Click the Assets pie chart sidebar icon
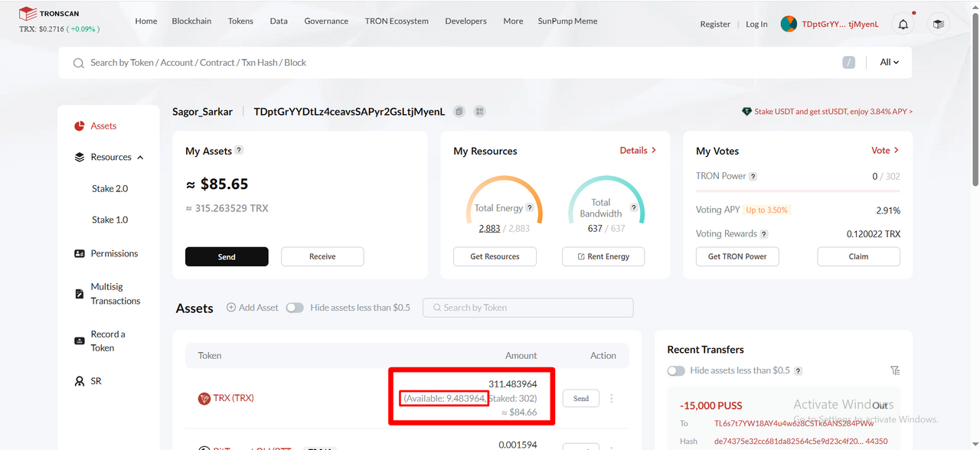This screenshot has width=980, height=450. (x=79, y=126)
